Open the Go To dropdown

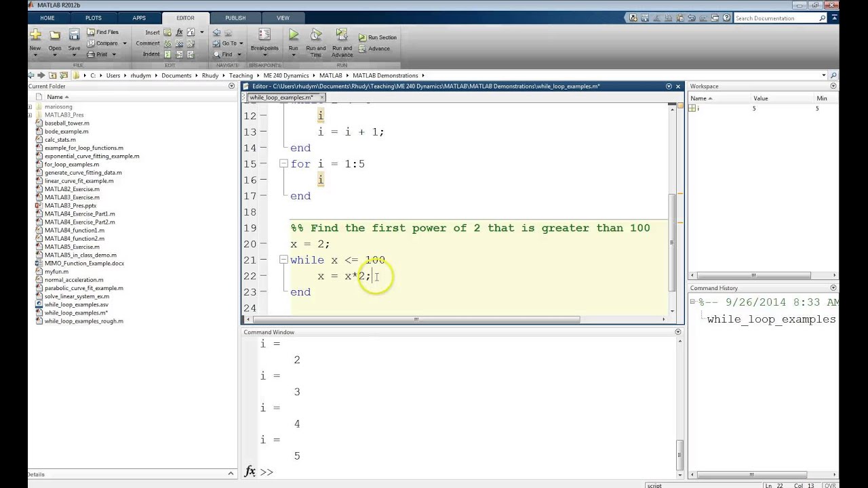[x=229, y=43]
